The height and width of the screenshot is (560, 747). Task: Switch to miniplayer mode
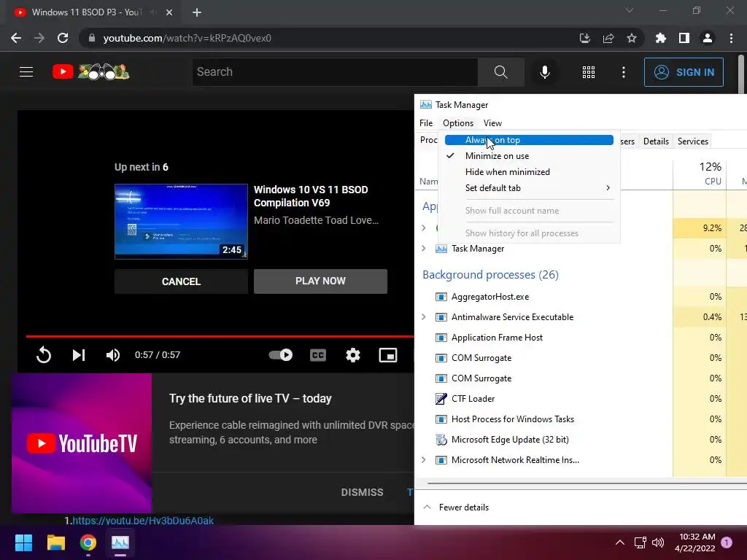(x=388, y=355)
